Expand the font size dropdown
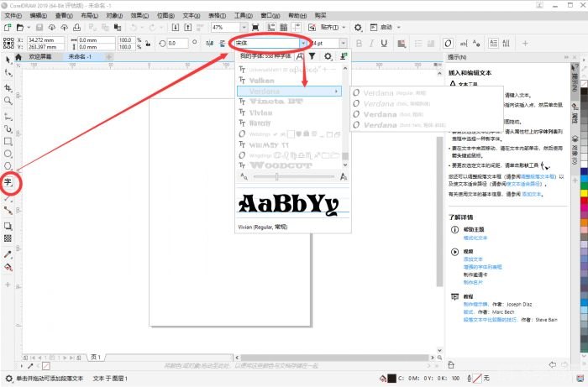The width and height of the screenshot is (588, 387). pos(343,43)
